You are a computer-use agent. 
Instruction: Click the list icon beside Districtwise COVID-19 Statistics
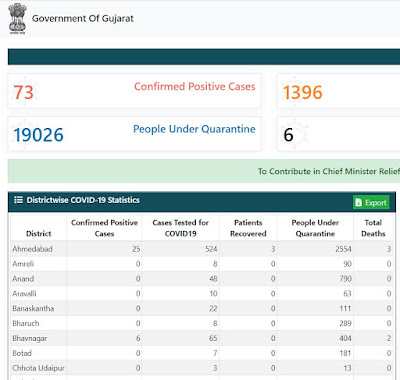pyautogui.click(x=18, y=200)
